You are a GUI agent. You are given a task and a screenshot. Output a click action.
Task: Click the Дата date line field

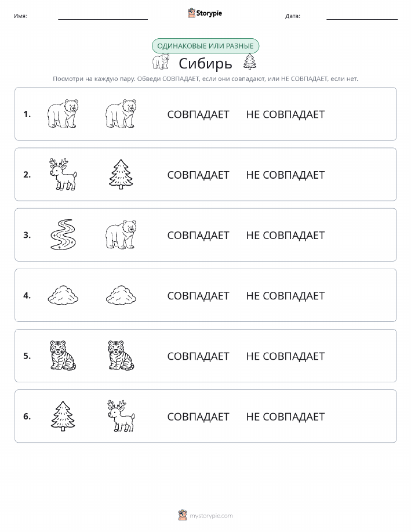pyautogui.click(x=362, y=16)
